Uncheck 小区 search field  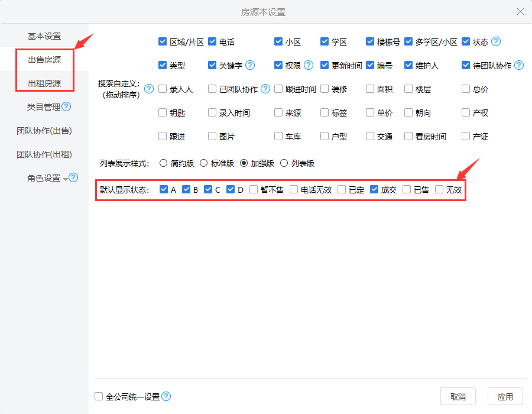click(x=278, y=41)
